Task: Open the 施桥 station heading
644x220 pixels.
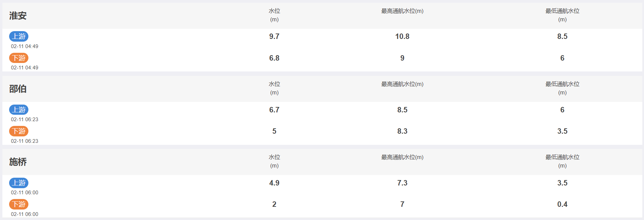Action: 18,162
